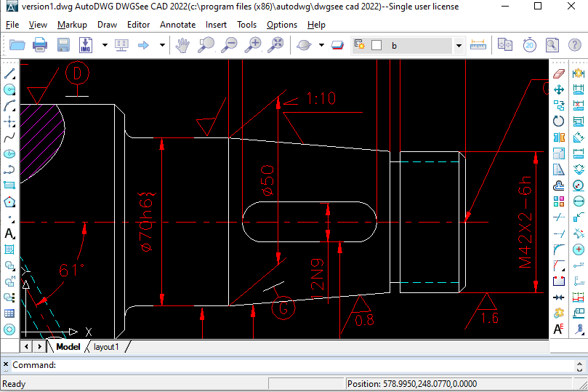This screenshot has height=392, width=588.
Task: Open help with the question mark icon
Action: tap(575, 45)
